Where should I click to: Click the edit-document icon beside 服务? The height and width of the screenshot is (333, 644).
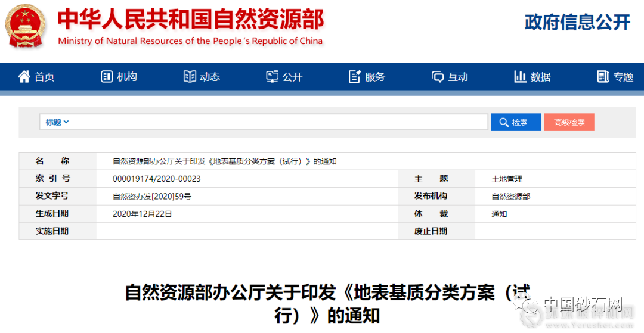(x=355, y=77)
